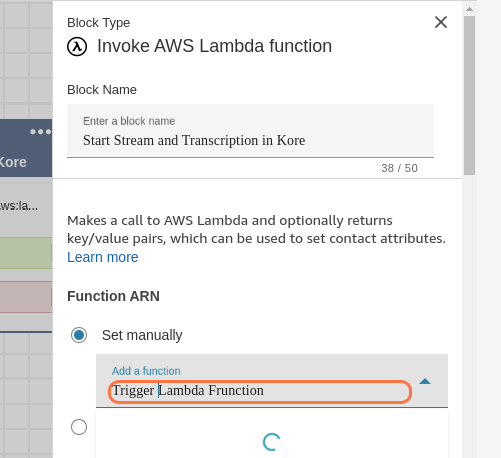Click the 38 / 50 character counter
Image resolution: width=501 pixels, height=458 pixels.
(x=399, y=168)
